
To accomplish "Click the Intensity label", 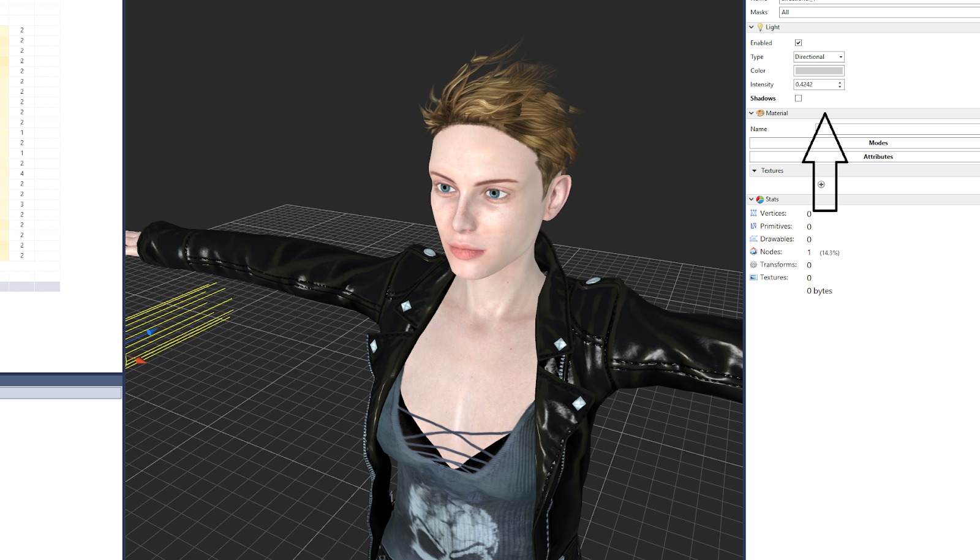I will [x=762, y=85].
